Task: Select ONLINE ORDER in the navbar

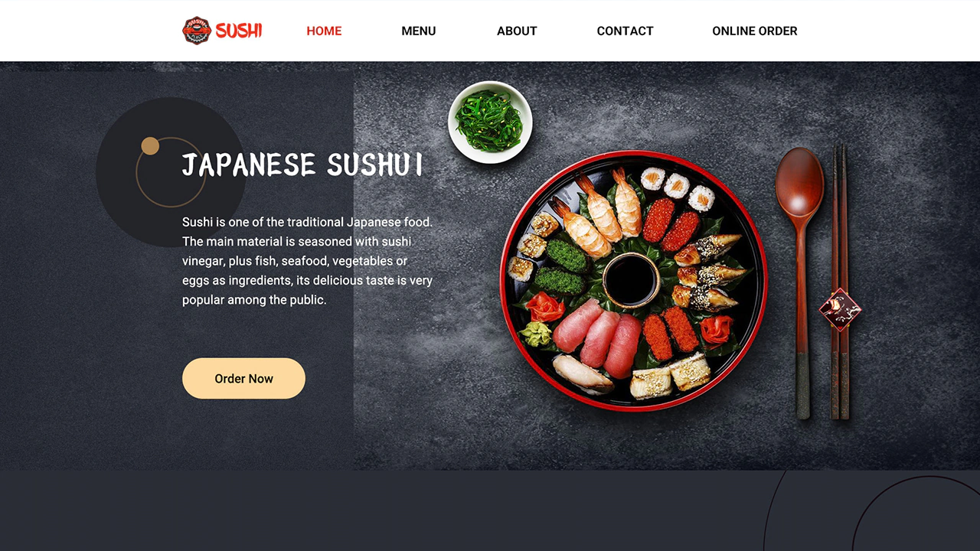Action: pos(755,31)
